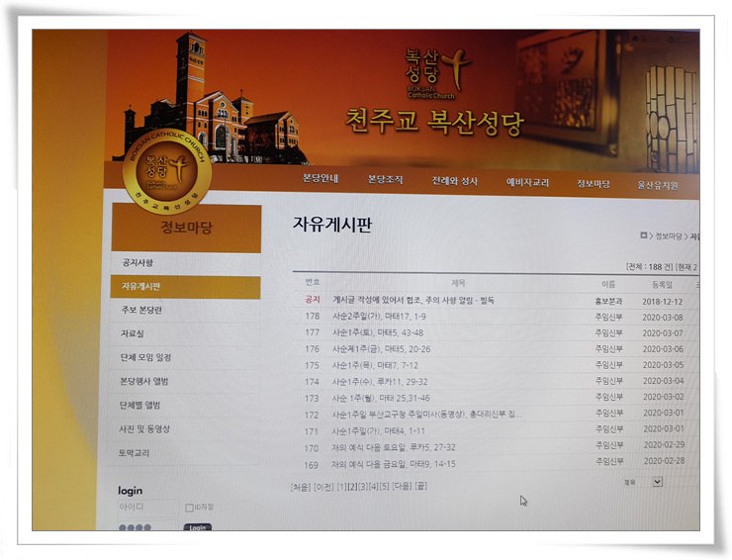Image resolution: width=732 pixels, height=560 pixels.
Task: Click the Login button
Action: coord(198,528)
